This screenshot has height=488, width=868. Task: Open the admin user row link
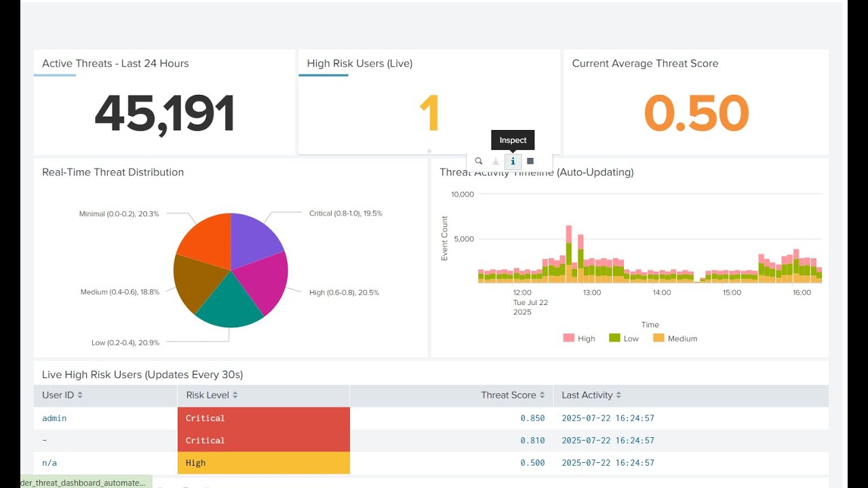(54, 418)
